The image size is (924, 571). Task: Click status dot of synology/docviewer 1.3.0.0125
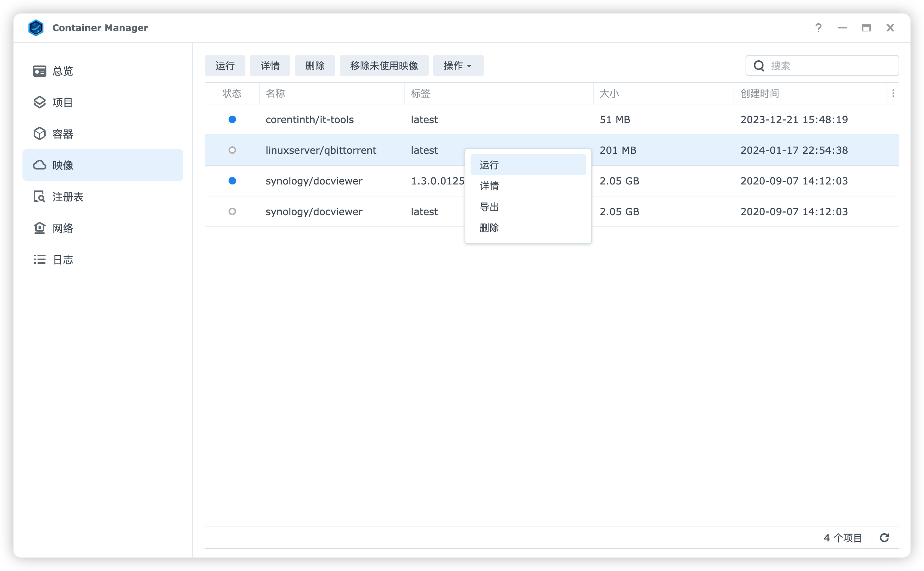pos(232,181)
